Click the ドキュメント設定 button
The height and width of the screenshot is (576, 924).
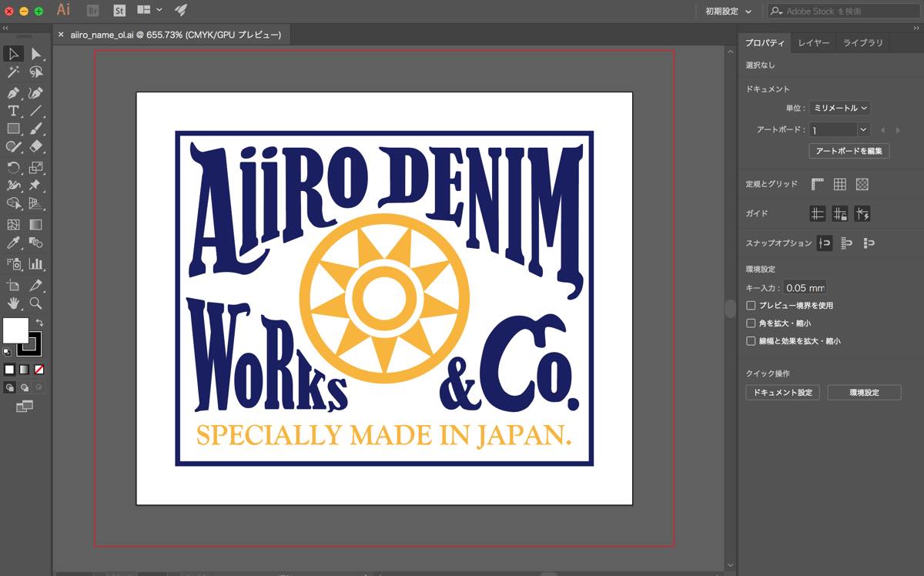[783, 393]
